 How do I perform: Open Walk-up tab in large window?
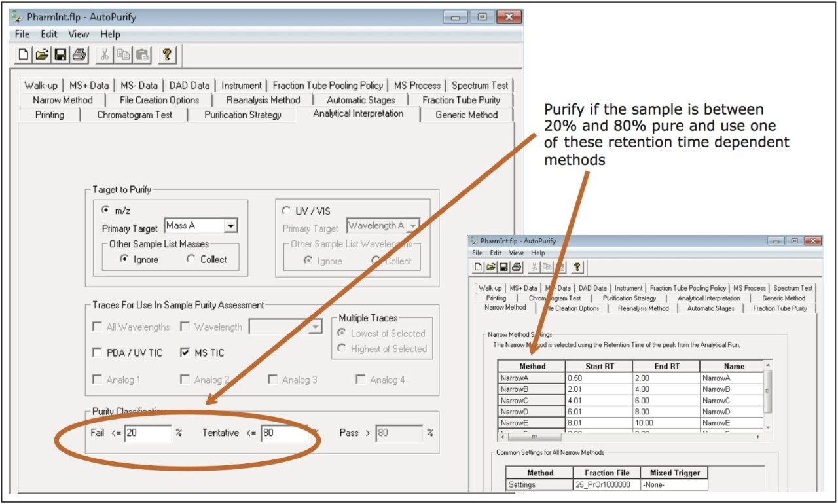click(41, 86)
